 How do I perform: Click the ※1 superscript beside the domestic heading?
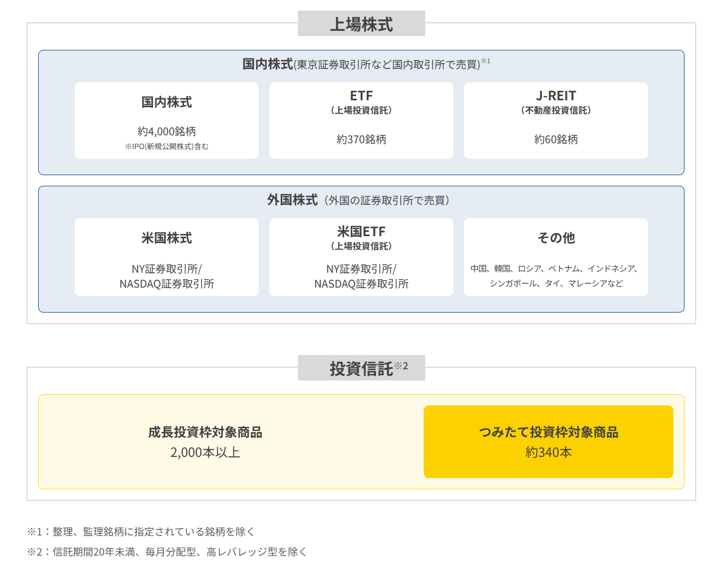coord(486,61)
